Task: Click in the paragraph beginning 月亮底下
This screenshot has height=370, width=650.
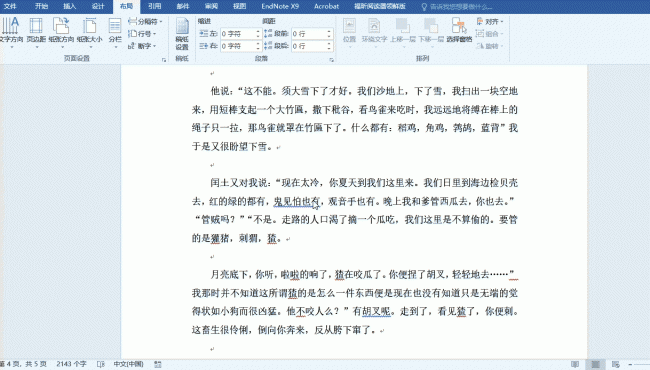Action: (355, 302)
